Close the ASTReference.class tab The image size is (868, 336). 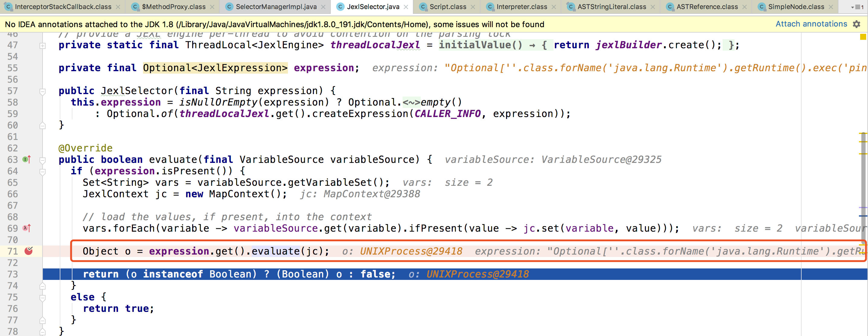point(744,7)
